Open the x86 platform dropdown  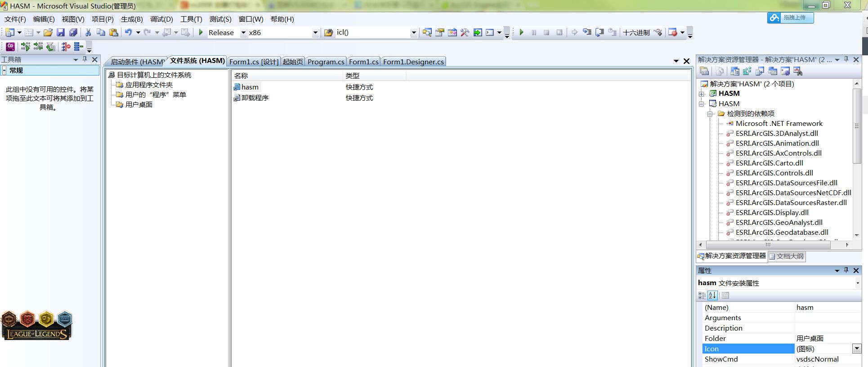click(x=315, y=32)
